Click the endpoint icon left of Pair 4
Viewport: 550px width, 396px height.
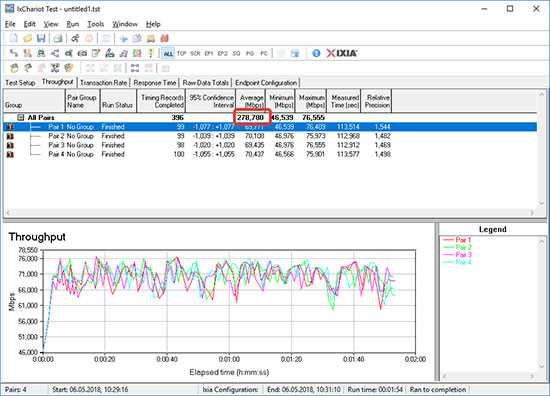point(10,154)
